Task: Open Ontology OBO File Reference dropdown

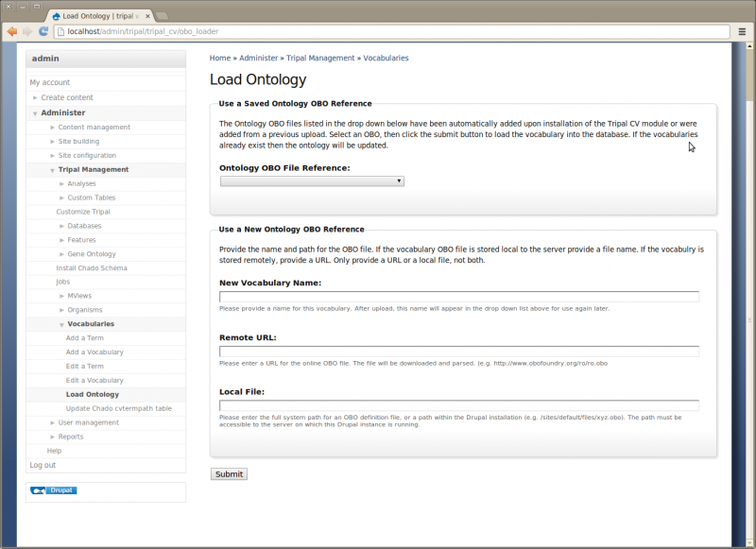Action: [312, 181]
